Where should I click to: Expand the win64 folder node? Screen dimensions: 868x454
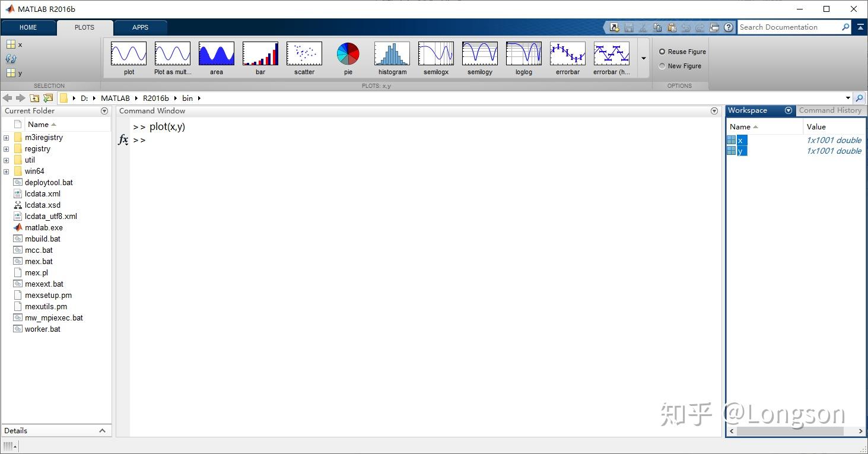tap(7, 172)
